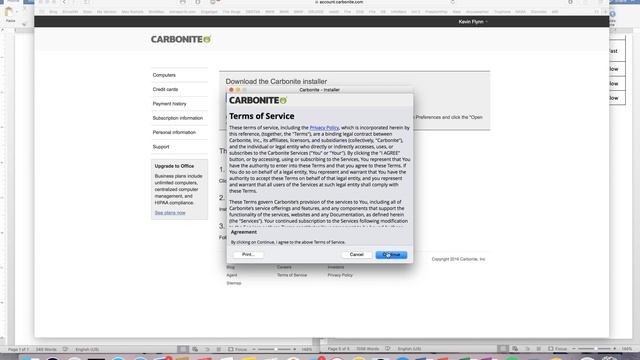The width and height of the screenshot is (640, 360).
Task: Click the zoom out minus in left Word window
Action: point(254,349)
